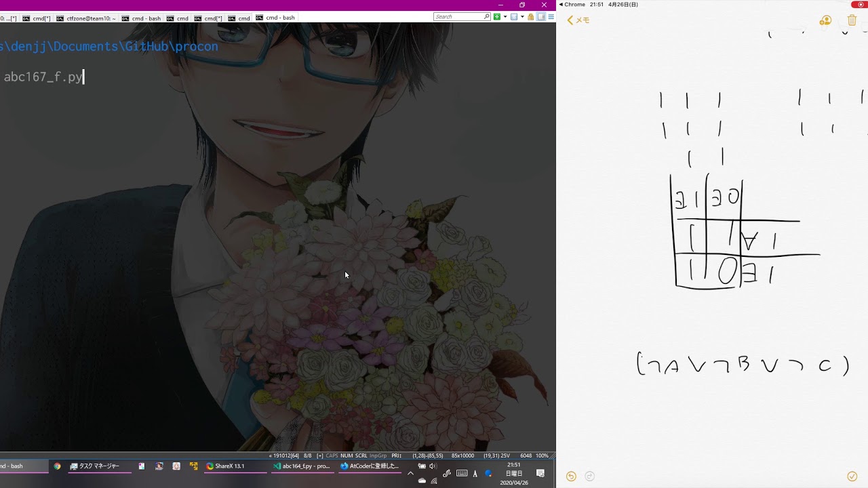868x488 pixels.
Task: Go back to メモ list in Notes
Action: tap(578, 20)
